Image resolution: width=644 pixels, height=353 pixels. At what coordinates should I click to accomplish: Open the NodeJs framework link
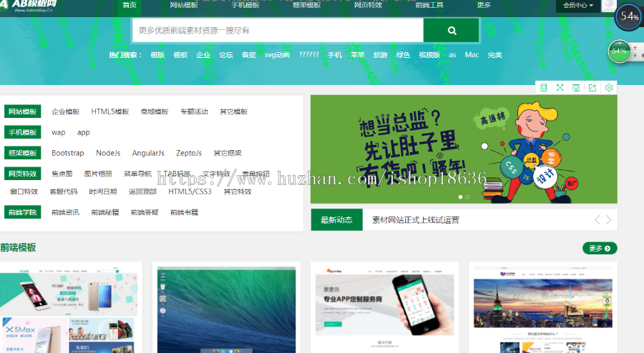coord(108,153)
